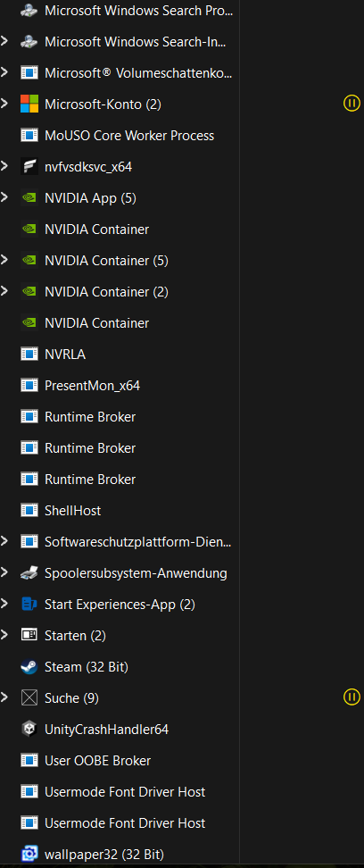This screenshot has width=364, height=868.
Task: Select the NVRLA label
Action: point(65,355)
